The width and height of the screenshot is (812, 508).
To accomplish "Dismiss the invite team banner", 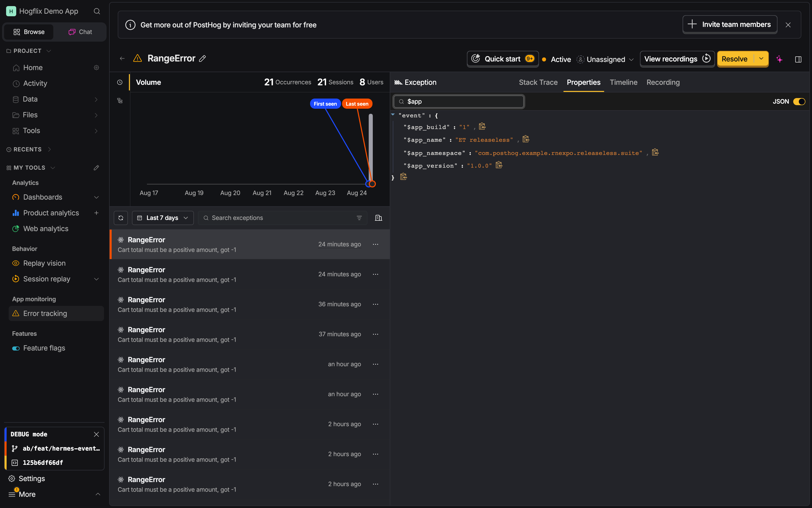I will [x=788, y=25].
